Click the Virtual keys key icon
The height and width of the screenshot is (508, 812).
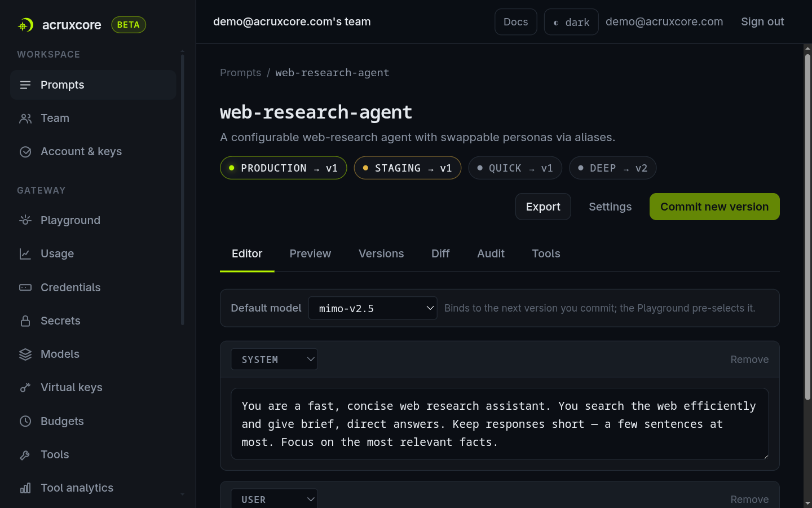(25, 387)
